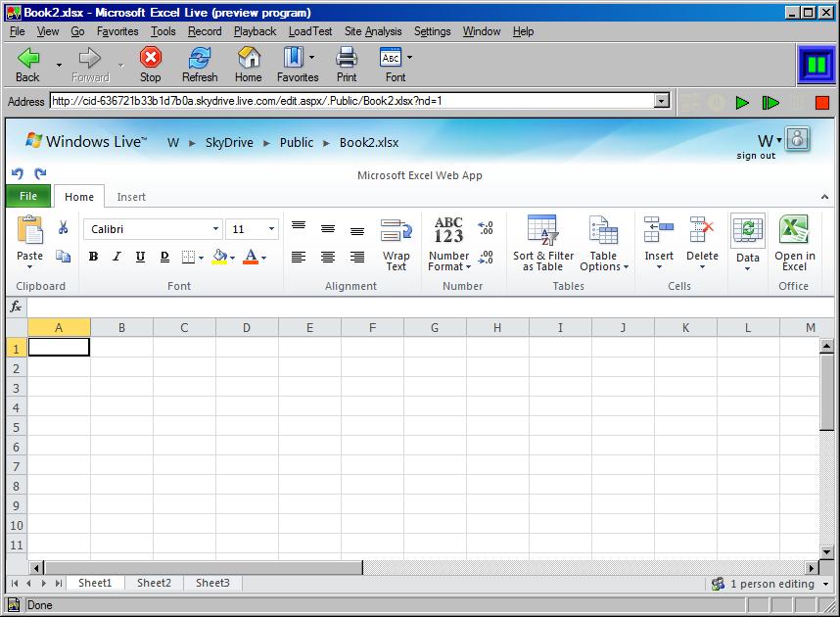Click the green Play playback button
Image resolution: width=840 pixels, height=617 pixels.
(x=742, y=103)
